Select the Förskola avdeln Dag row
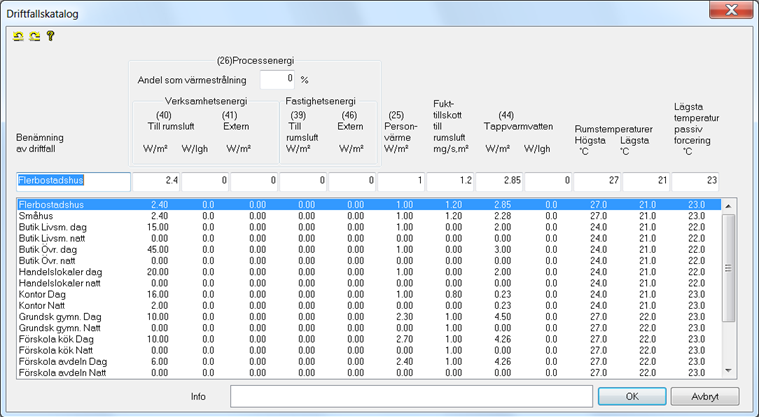 click(369, 361)
